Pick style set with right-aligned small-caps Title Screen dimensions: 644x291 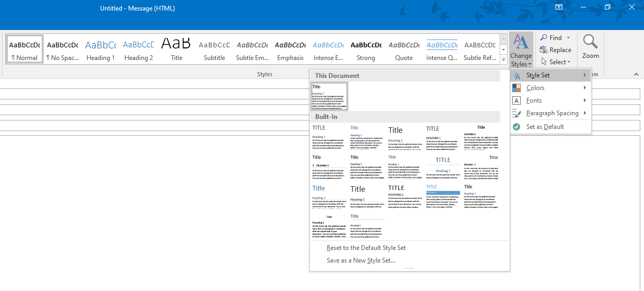pyautogui.click(x=481, y=167)
